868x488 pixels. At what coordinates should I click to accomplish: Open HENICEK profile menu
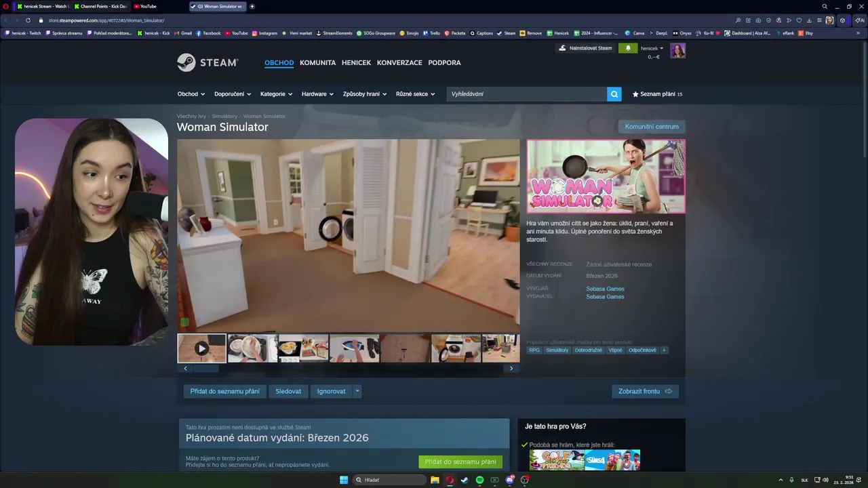[x=356, y=62]
